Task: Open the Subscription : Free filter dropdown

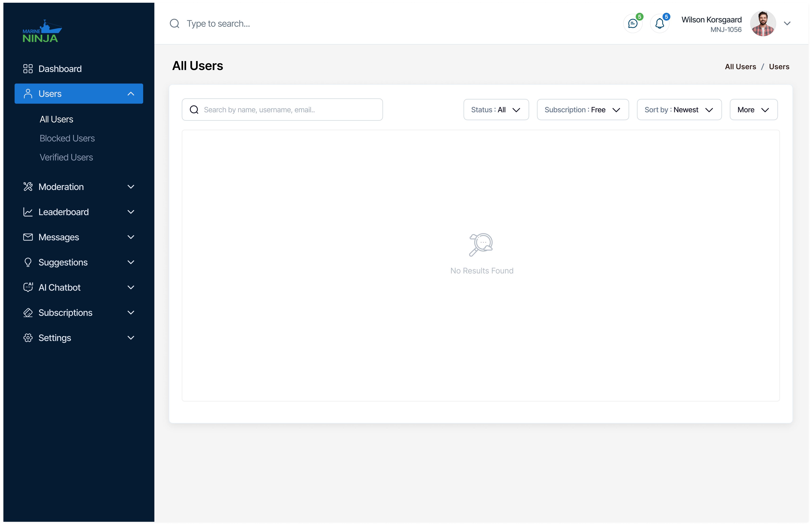Action: [582, 110]
